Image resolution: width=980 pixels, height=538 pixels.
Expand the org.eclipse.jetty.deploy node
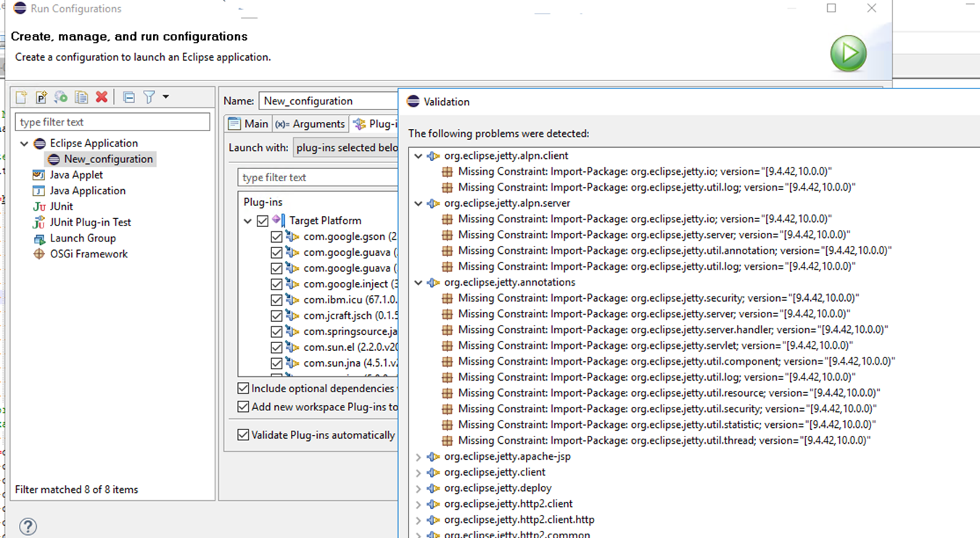[x=418, y=488]
